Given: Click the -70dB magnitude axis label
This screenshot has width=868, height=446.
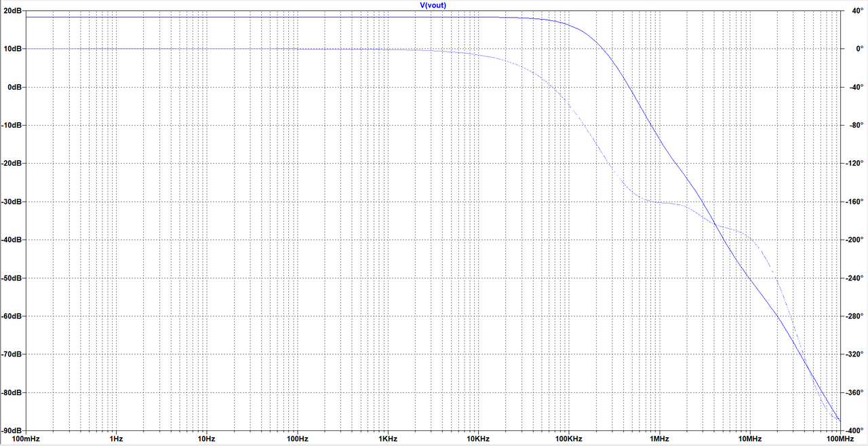Looking at the screenshot, I should click(x=11, y=354).
